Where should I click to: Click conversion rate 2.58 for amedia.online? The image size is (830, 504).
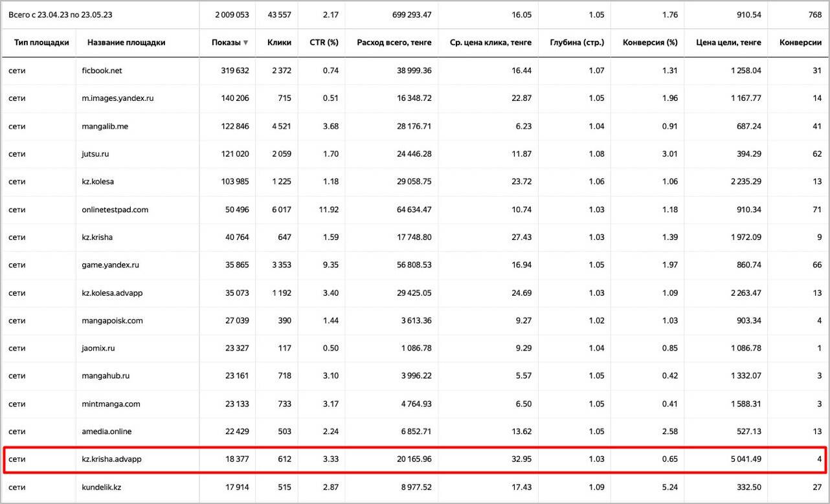pos(671,432)
